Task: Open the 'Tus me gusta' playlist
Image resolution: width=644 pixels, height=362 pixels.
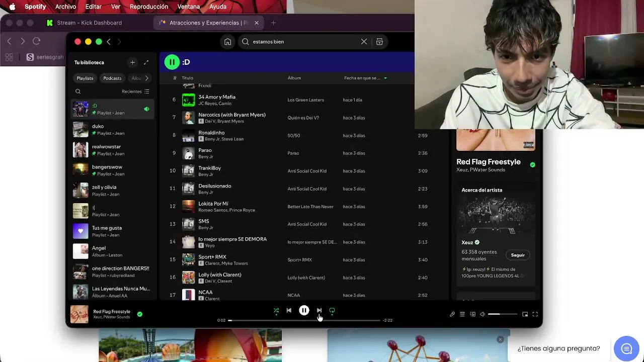Action: (112, 231)
